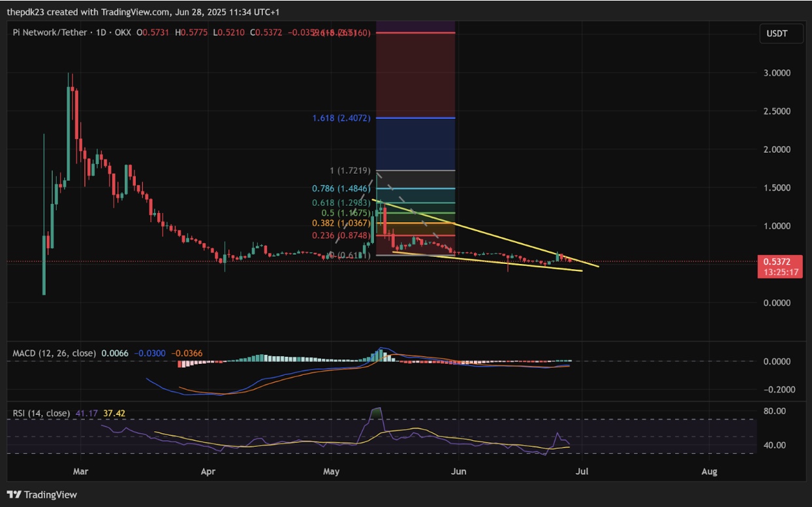
Task: Click the Mar label on time axis
Action: click(80, 471)
